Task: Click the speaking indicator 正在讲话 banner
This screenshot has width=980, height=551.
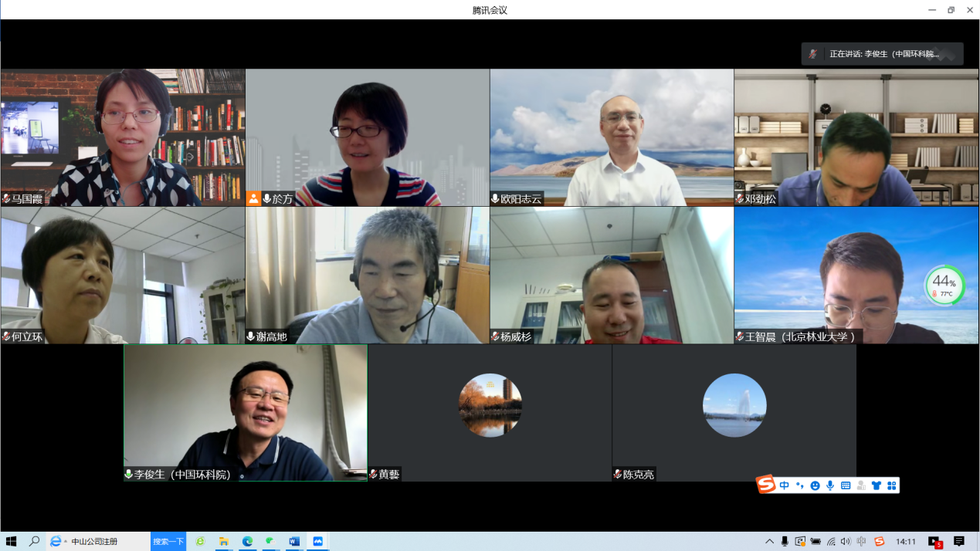Action: (x=882, y=54)
